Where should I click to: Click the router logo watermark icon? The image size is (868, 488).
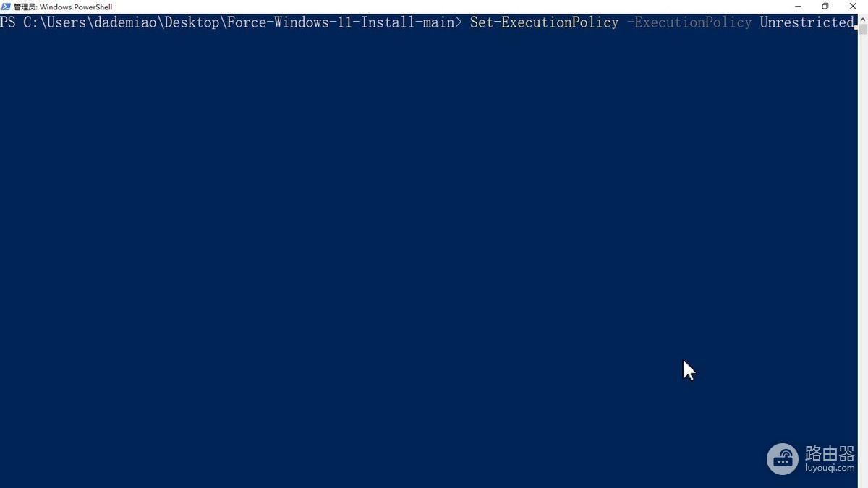pos(783,458)
